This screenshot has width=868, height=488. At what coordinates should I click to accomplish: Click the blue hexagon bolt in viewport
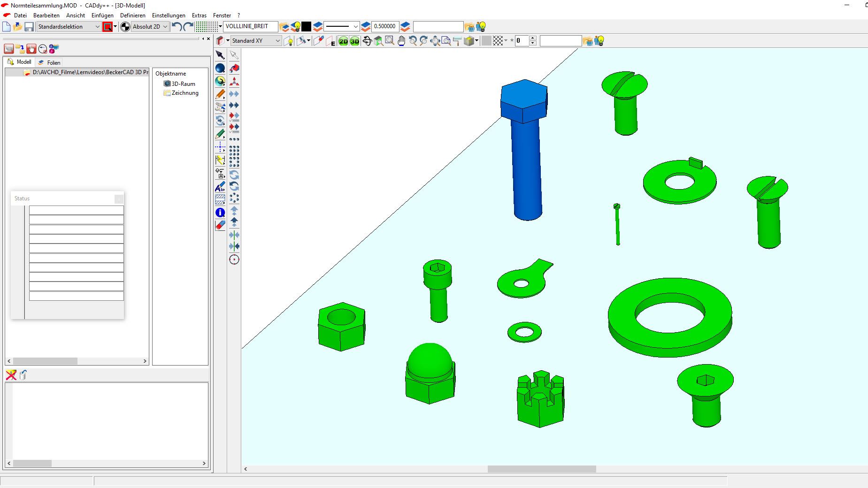click(524, 149)
